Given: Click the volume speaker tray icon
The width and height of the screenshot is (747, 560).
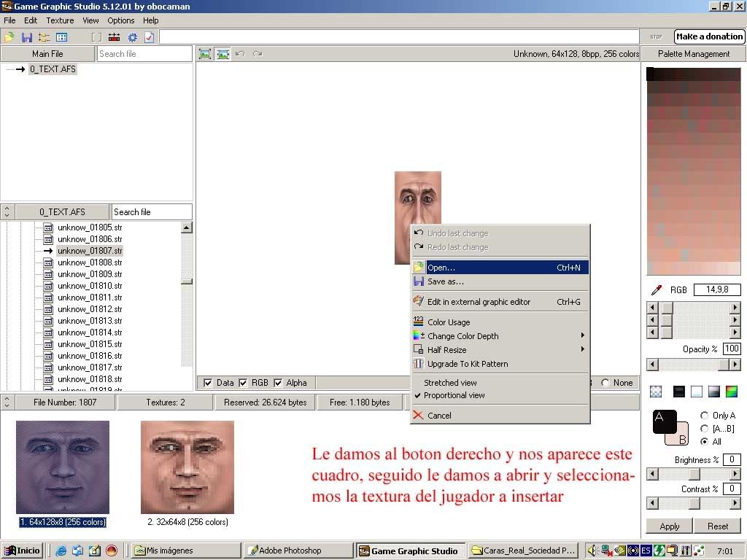Looking at the screenshot, I should tap(592, 551).
